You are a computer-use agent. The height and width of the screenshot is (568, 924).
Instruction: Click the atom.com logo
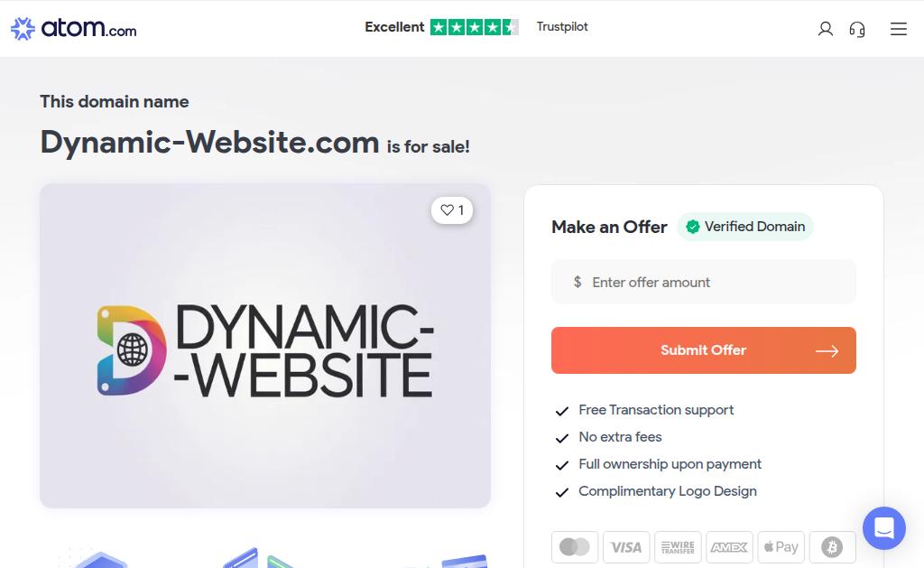click(x=74, y=28)
